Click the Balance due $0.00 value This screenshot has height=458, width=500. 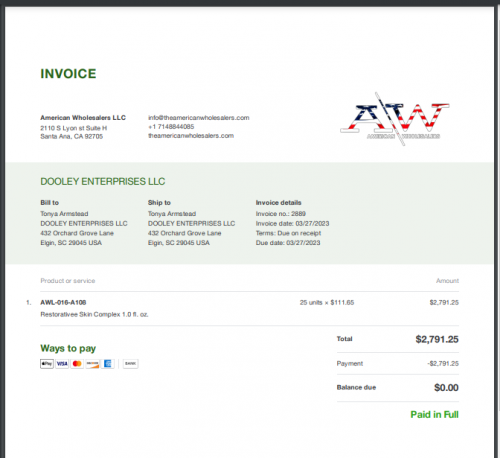pyautogui.click(x=446, y=387)
